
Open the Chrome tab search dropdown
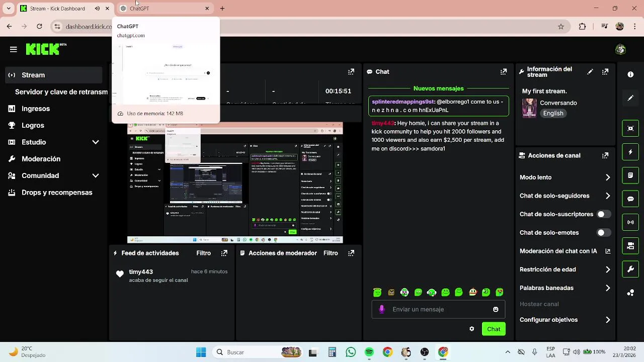point(8,9)
